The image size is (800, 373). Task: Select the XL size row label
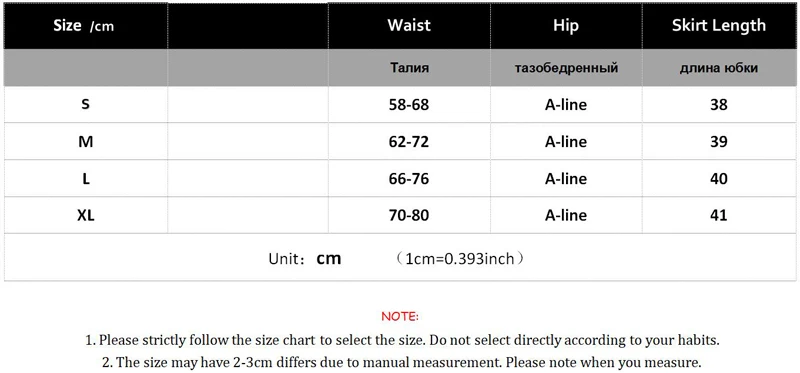coord(86,215)
